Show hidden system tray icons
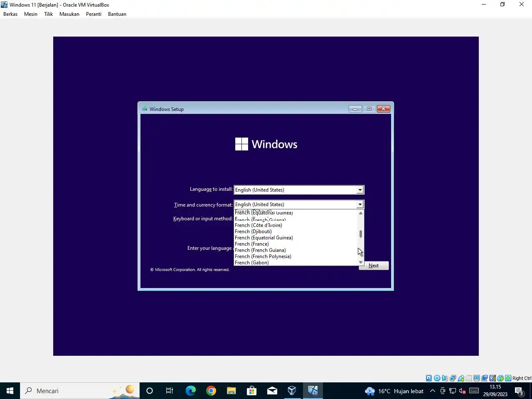This screenshot has width=532, height=399. [x=432, y=391]
